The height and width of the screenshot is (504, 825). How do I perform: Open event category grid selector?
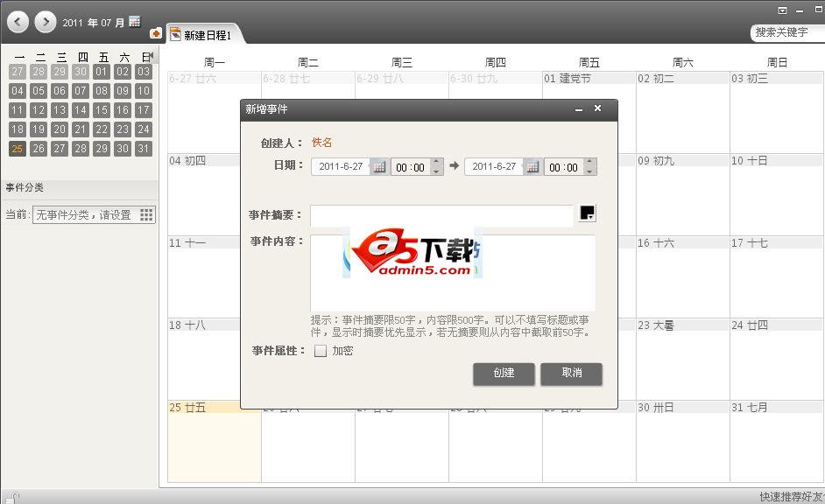[146, 214]
